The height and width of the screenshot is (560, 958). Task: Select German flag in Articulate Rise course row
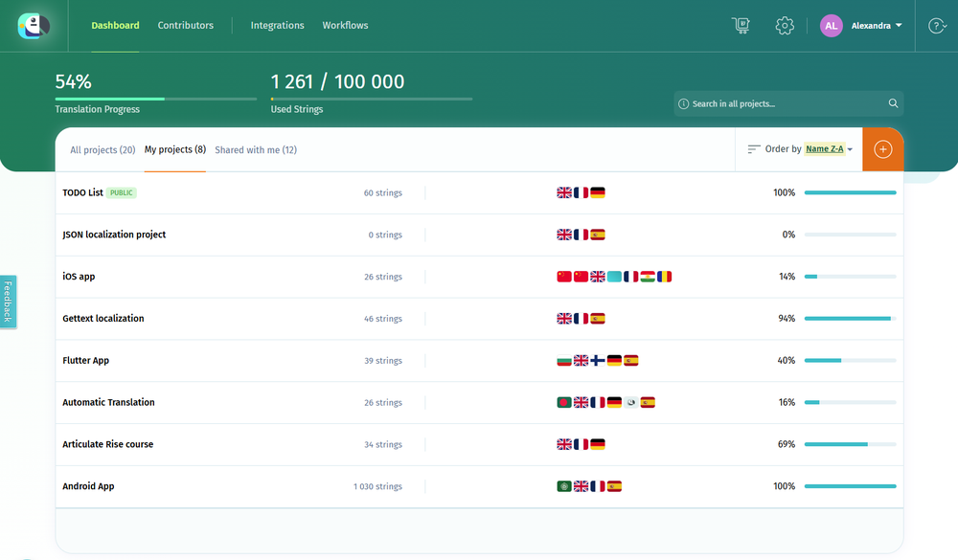598,444
